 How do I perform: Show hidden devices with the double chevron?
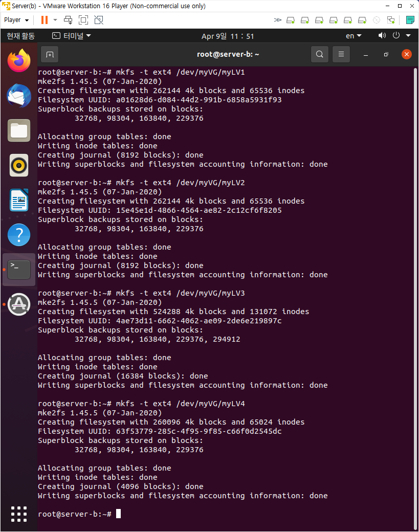(x=277, y=20)
